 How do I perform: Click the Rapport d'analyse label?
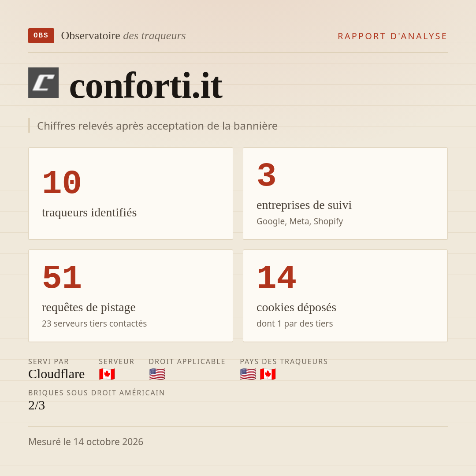click(393, 36)
